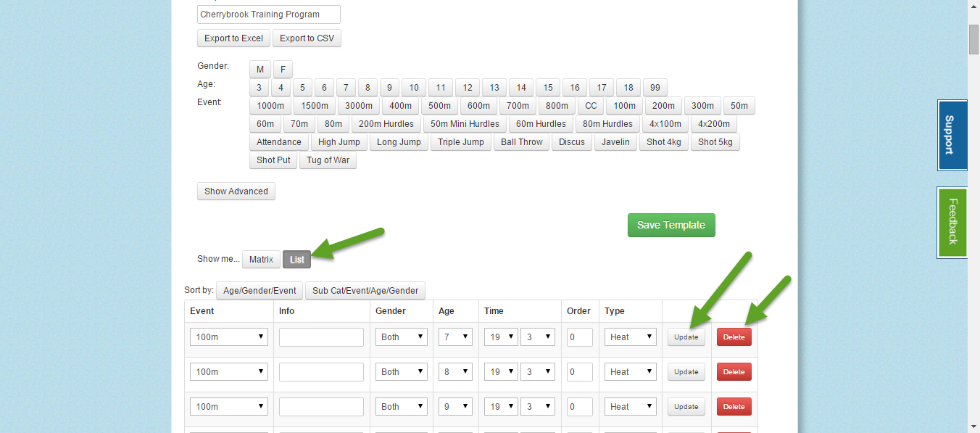Screen dimensions: 980x433
Task: Update the 100m age 9 row
Action: (x=686, y=406)
